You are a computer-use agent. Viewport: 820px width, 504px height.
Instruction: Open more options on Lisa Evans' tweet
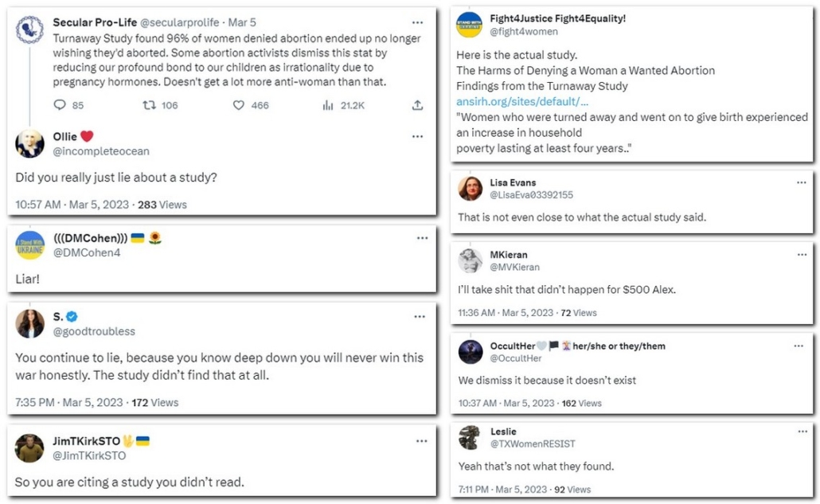(801, 182)
